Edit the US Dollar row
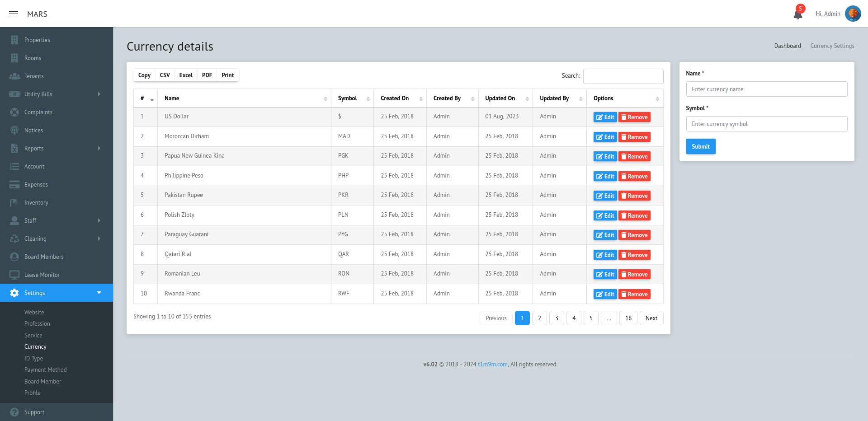Screen dimensions: 868x421 click(605, 117)
